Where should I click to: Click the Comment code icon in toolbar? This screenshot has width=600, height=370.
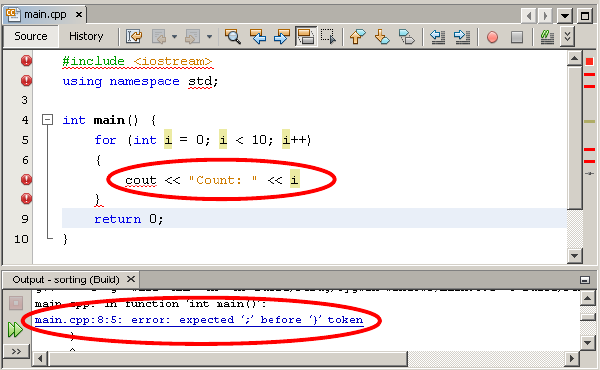[547, 37]
